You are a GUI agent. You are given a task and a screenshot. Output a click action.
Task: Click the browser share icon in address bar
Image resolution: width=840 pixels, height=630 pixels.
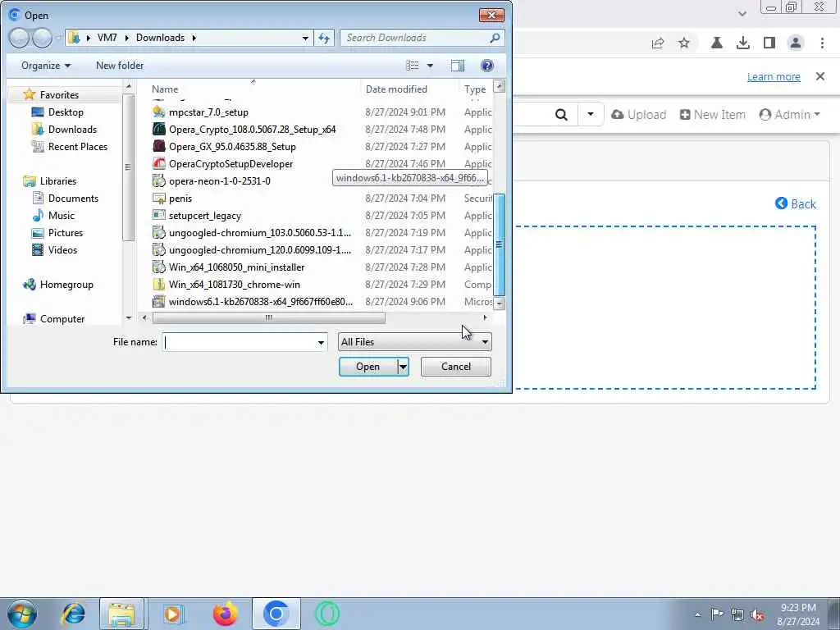658,43
